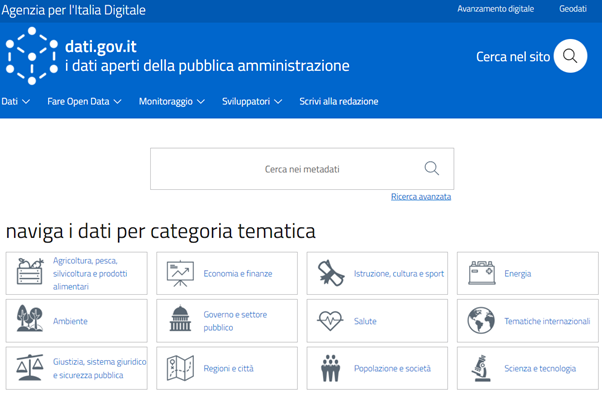Click the magnifier in metadata search box

pyautogui.click(x=432, y=168)
